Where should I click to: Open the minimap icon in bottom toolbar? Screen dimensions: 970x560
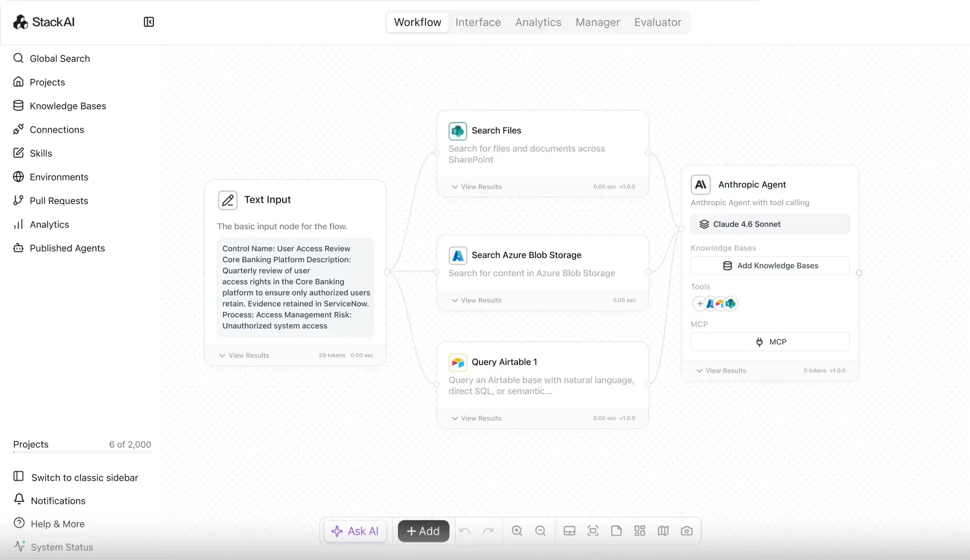pos(663,531)
